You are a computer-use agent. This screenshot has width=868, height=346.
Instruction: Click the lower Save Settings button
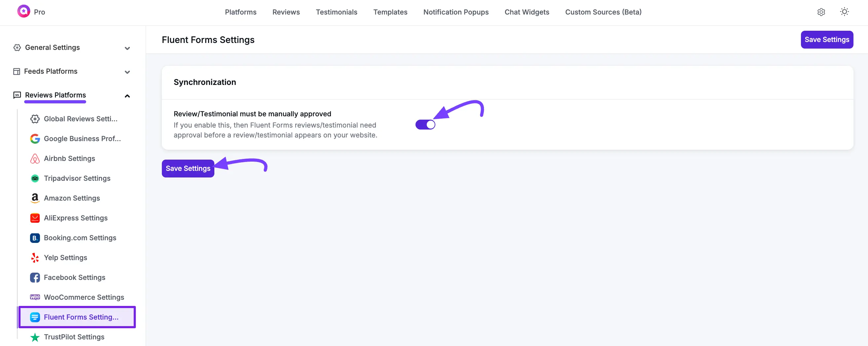pyautogui.click(x=188, y=168)
